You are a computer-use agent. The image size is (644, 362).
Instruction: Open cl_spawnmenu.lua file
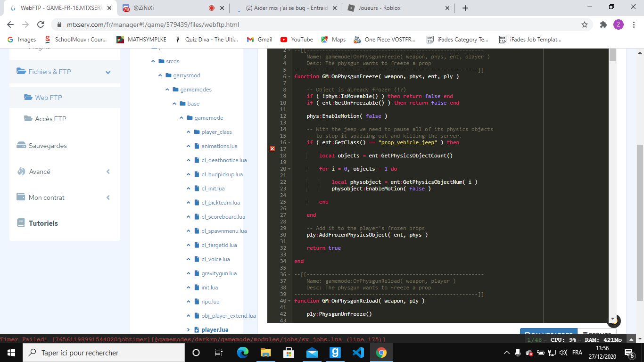click(x=224, y=231)
